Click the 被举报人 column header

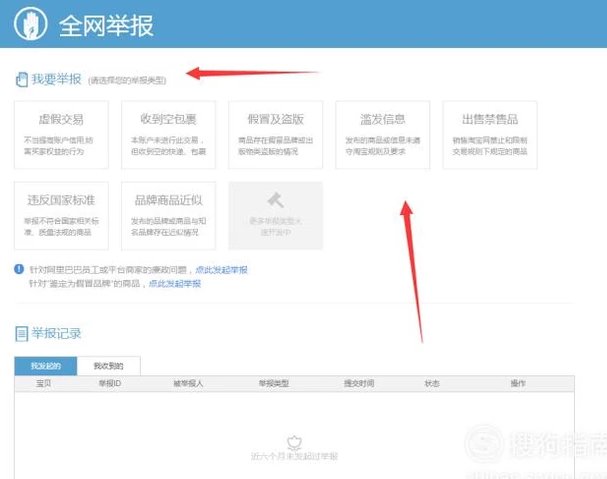click(188, 383)
